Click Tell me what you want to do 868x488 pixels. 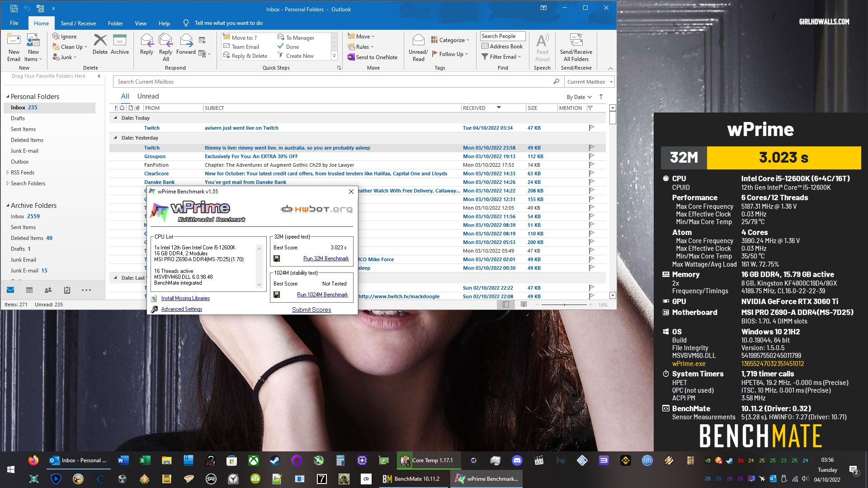tap(228, 23)
